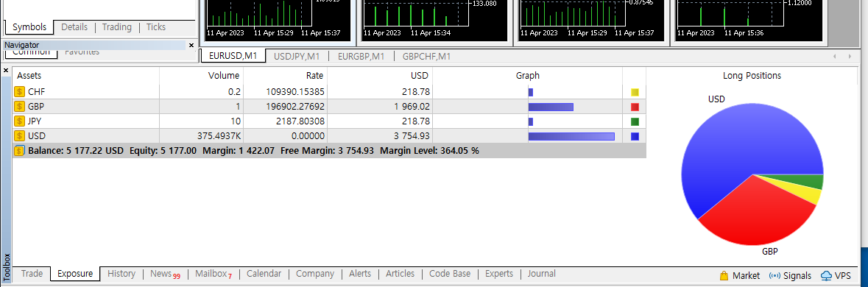Click the Margin Level 364.05 % text
The height and width of the screenshot is (287, 868).
(429, 150)
